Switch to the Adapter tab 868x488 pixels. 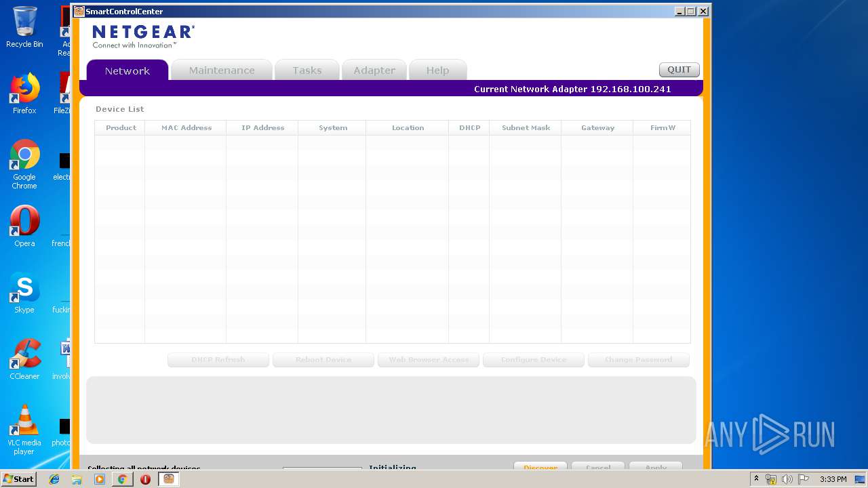click(374, 70)
